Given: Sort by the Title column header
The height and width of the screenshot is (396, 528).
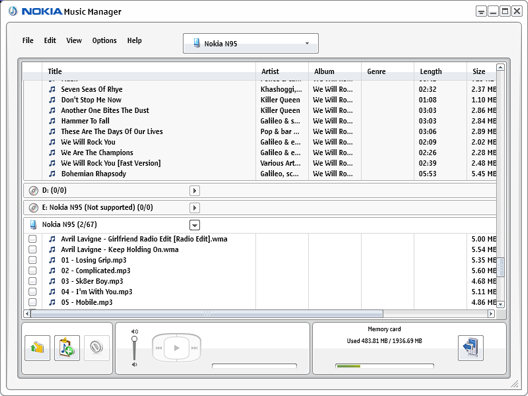Looking at the screenshot, I should (x=148, y=71).
